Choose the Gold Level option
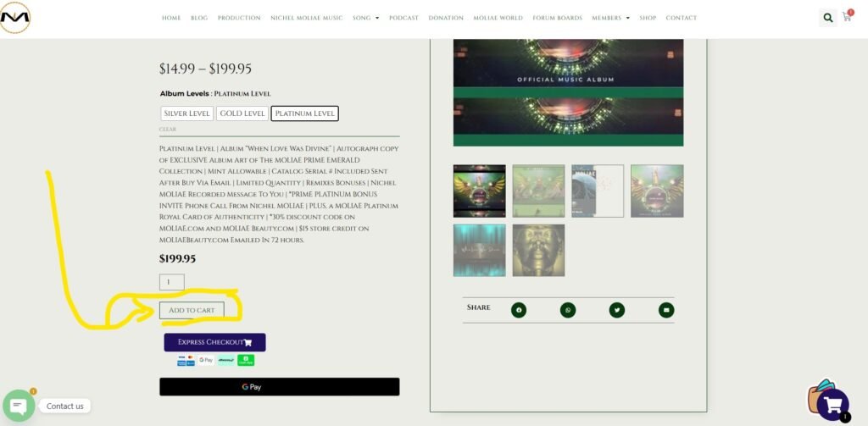 pyautogui.click(x=242, y=113)
